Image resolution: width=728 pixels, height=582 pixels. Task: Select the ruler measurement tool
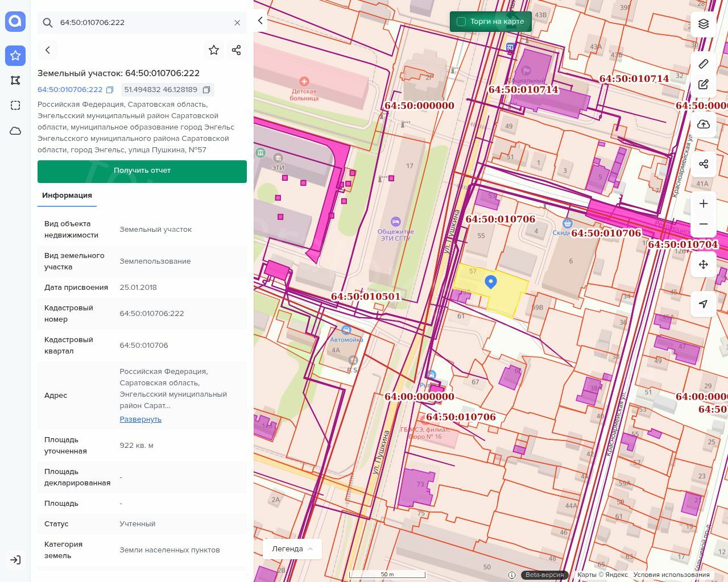click(x=704, y=64)
